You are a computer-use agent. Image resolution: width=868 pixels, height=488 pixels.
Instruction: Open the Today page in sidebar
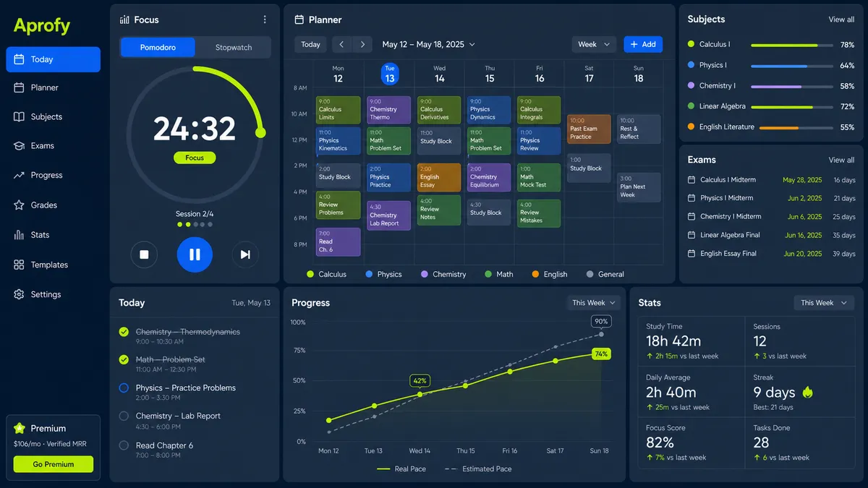[53, 59]
